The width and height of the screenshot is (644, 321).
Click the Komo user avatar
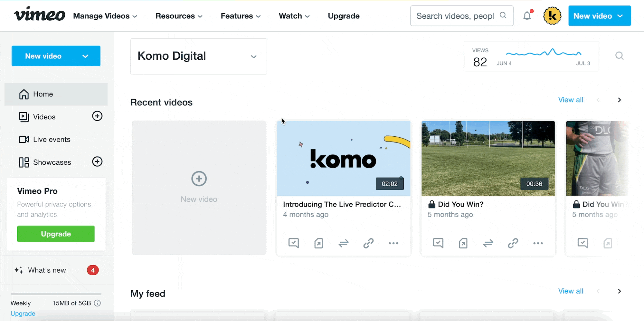(x=552, y=16)
